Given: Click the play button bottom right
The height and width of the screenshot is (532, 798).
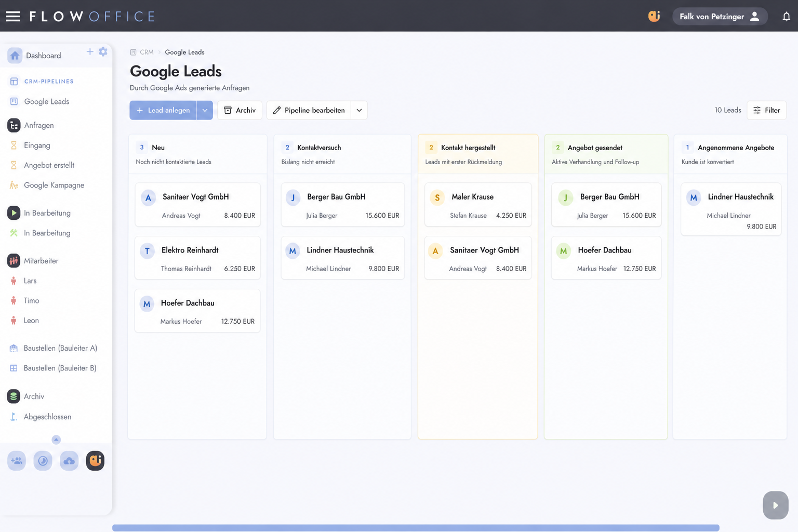Looking at the screenshot, I should pos(775,505).
